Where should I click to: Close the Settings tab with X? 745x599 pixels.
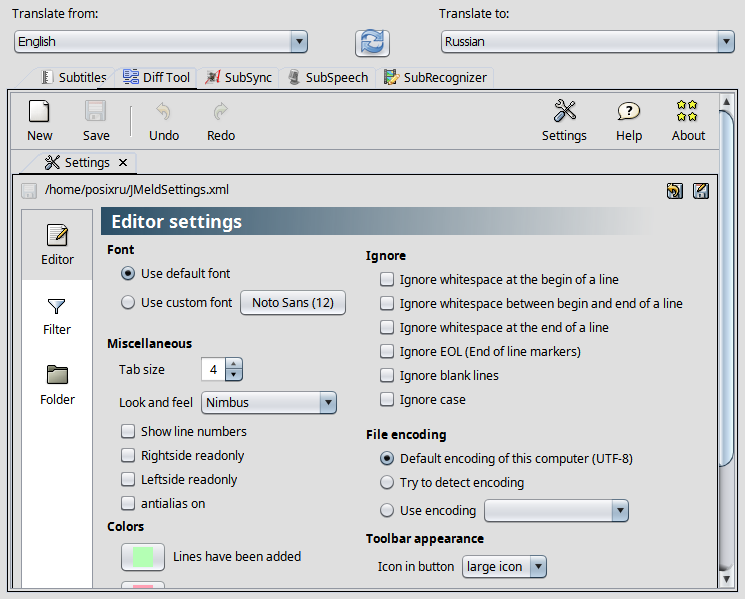123,163
